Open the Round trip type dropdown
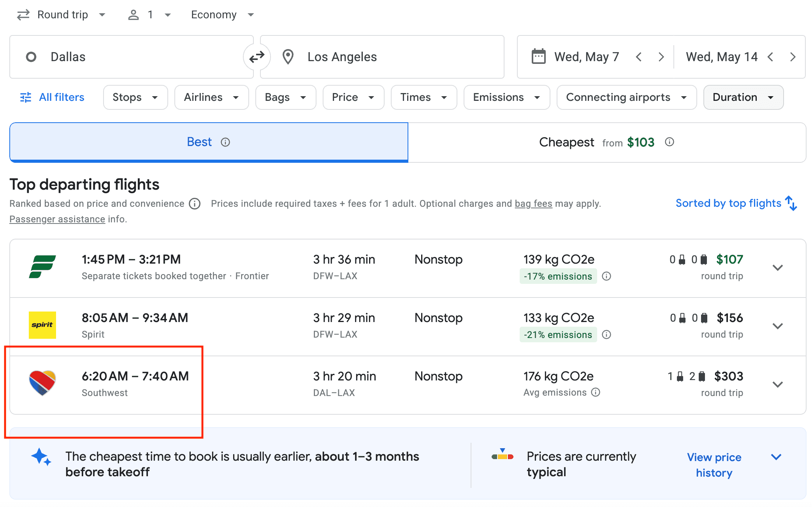812x507 pixels. 62,15
